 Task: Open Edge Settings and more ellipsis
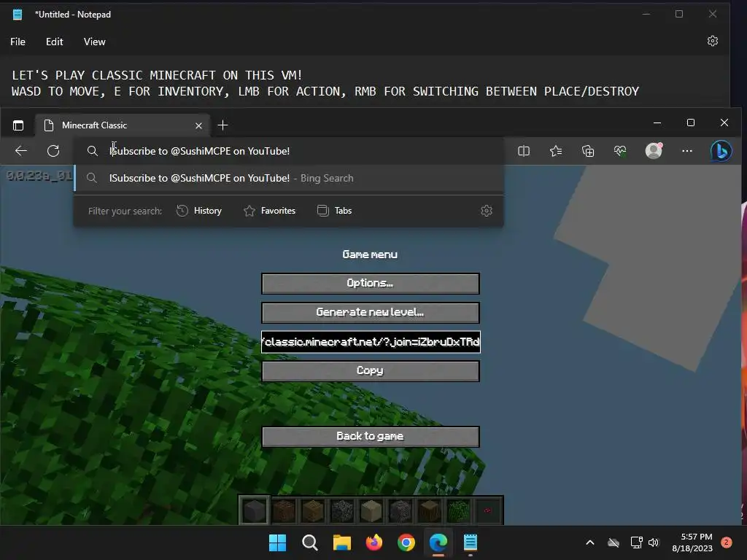pos(687,151)
